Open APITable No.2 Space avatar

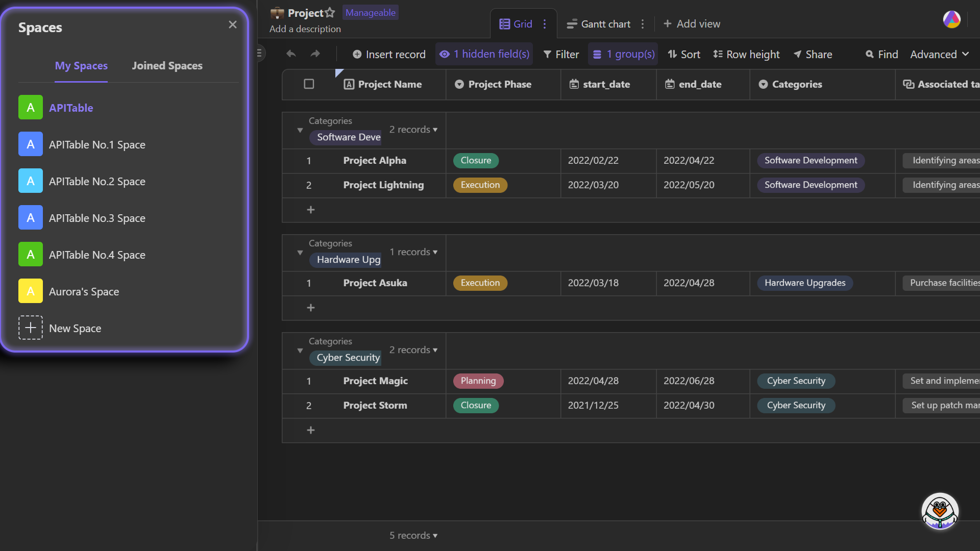(31, 181)
